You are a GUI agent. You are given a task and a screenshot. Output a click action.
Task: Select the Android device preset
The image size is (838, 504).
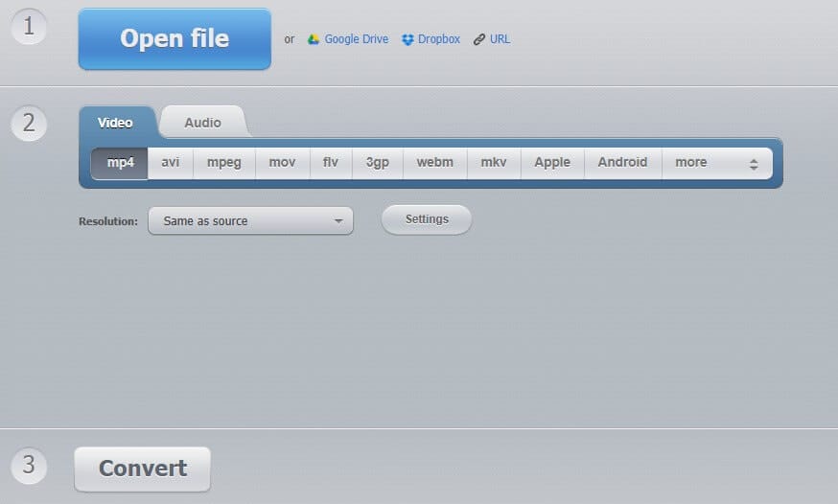click(x=623, y=163)
